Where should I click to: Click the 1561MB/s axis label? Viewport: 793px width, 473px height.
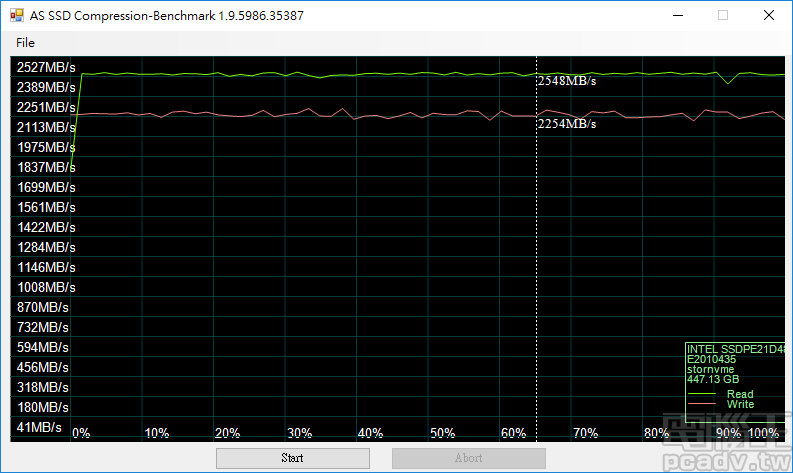point(46,207)
